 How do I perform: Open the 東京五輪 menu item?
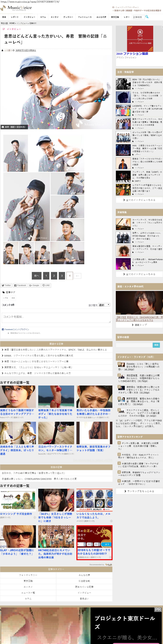pos(115,17)
